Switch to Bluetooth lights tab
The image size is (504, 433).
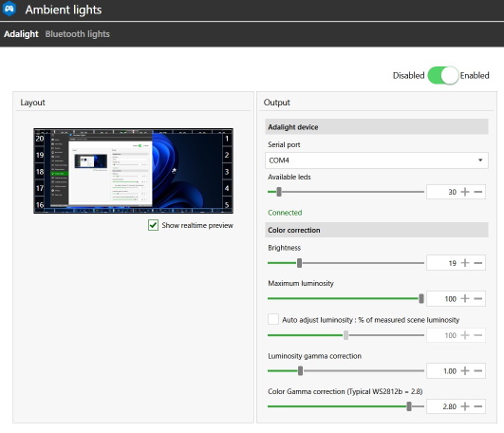click(78, 34)
